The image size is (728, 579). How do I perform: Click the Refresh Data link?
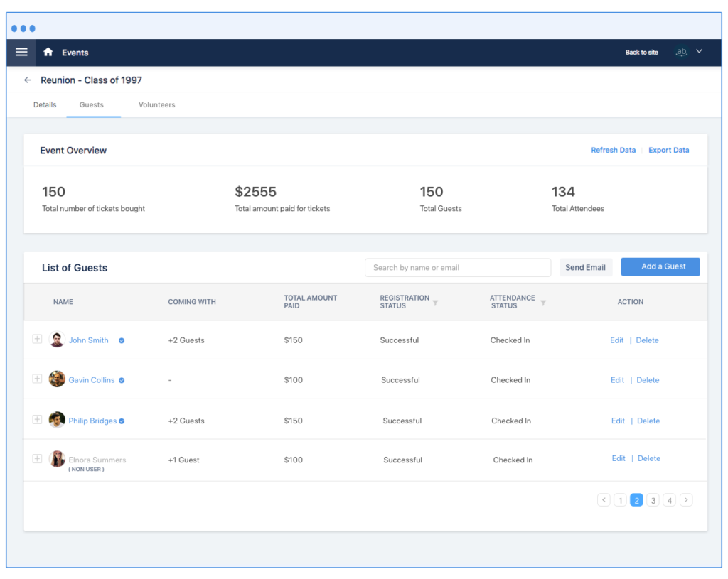613,151
